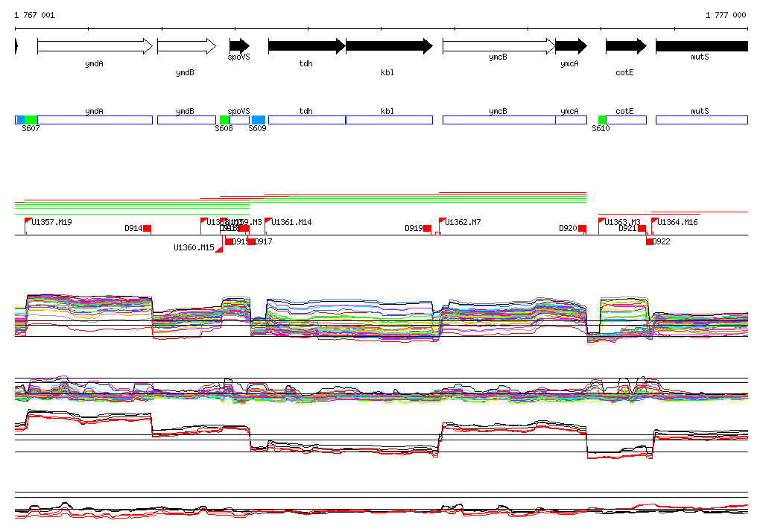Click the green S607 segment box

point(31,120)
